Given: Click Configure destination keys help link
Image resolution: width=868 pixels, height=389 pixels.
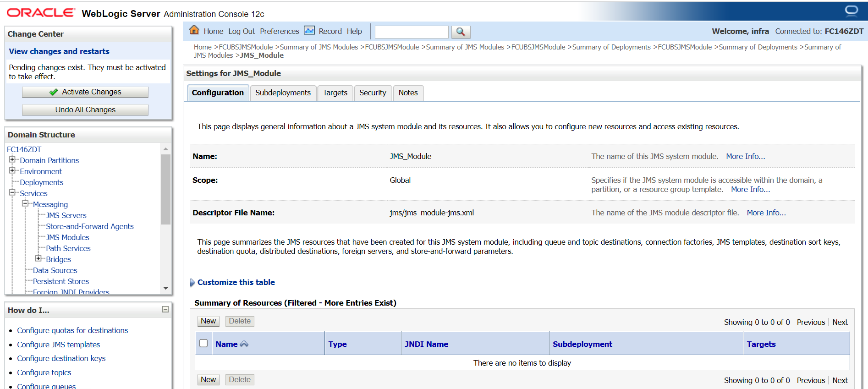Looking at the screenshot, I should (61, 358).
